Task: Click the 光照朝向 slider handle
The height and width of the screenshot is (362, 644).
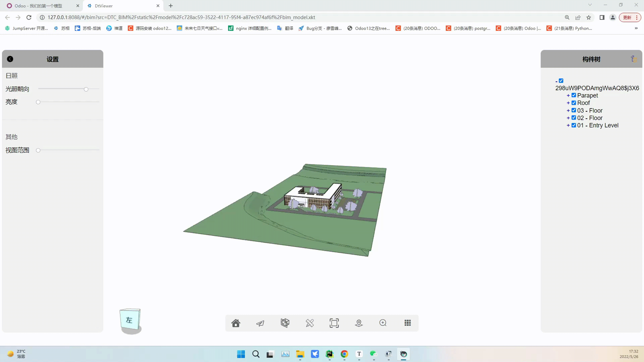Action: (x=86, y=89)
